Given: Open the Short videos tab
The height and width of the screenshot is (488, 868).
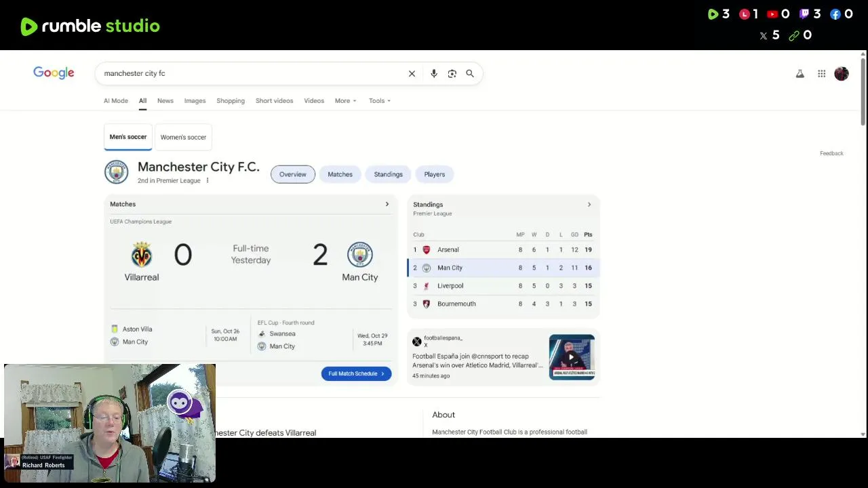Looking at the screenshot, I should point(275,100).
